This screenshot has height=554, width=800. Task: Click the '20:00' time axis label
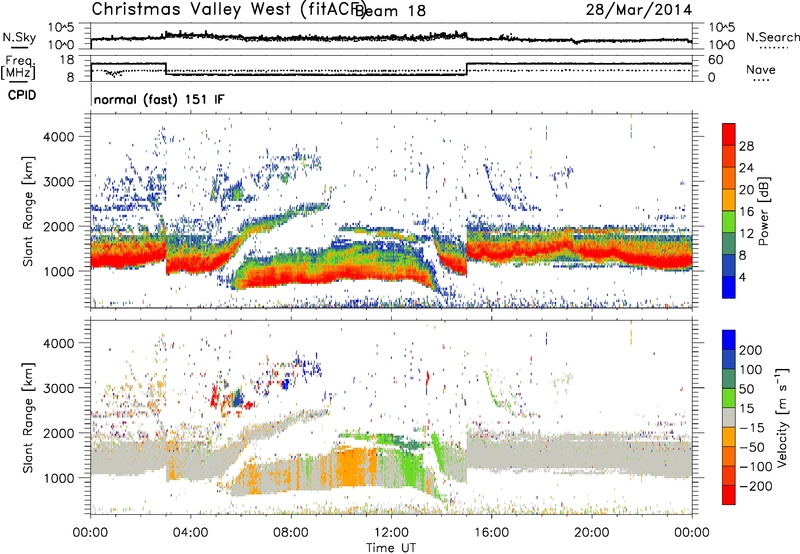point(591,533)
